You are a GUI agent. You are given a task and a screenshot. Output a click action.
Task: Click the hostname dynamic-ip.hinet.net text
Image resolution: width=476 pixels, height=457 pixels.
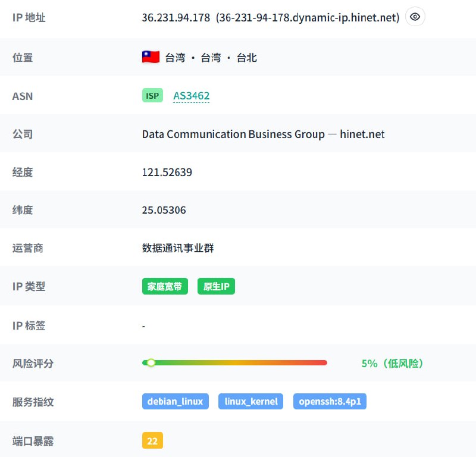click(x=308, y=18)
